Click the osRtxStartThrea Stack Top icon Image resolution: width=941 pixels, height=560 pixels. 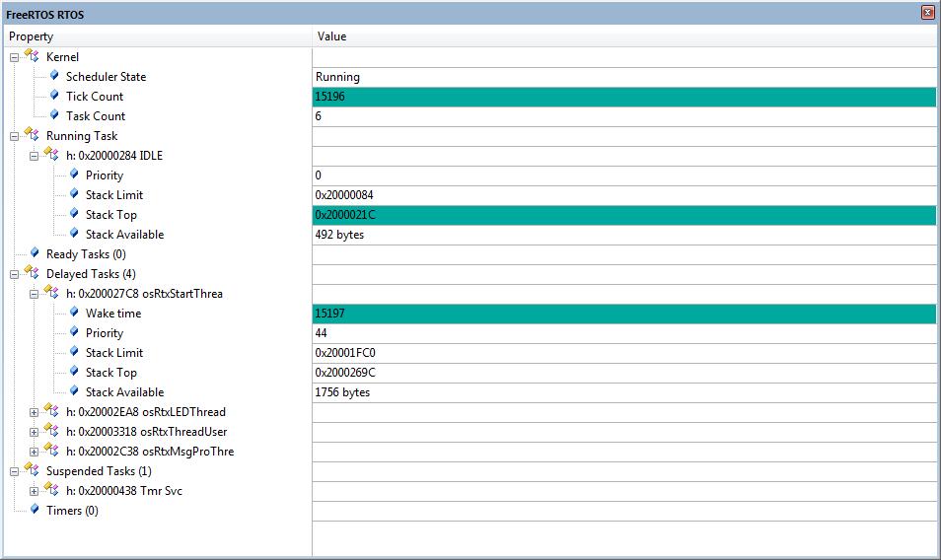[x=74, y=371]
